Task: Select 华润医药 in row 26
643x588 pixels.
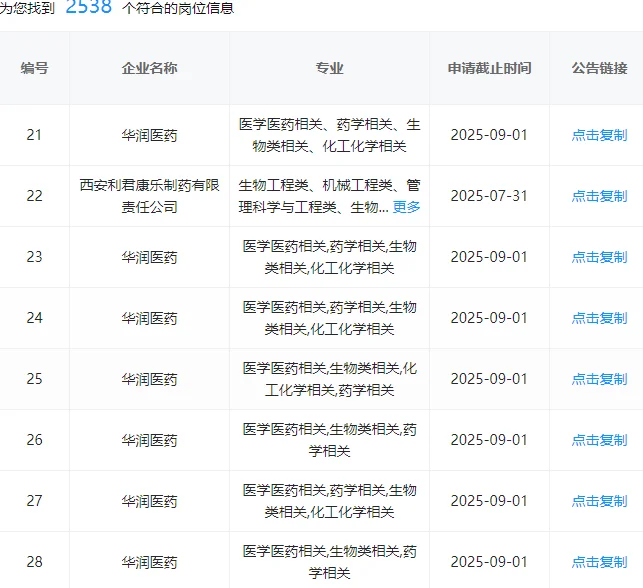Action: pos(149,440)
